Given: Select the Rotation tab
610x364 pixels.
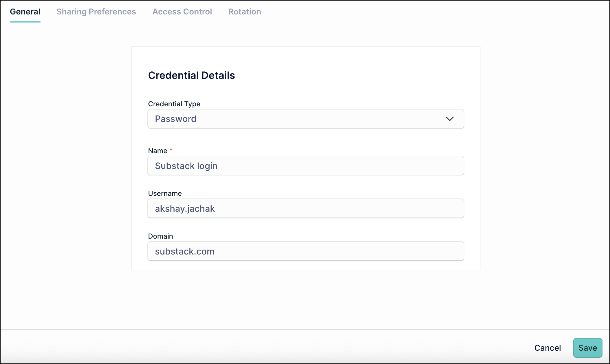Looking at the screenshot, I should (x=244, y=12).
